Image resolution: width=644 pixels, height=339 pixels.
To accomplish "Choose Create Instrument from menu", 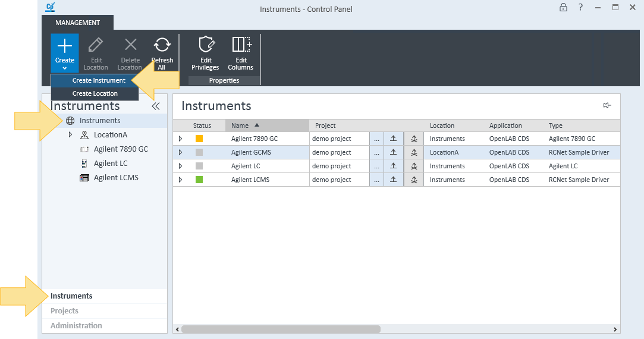I will (x=95, y=80).
